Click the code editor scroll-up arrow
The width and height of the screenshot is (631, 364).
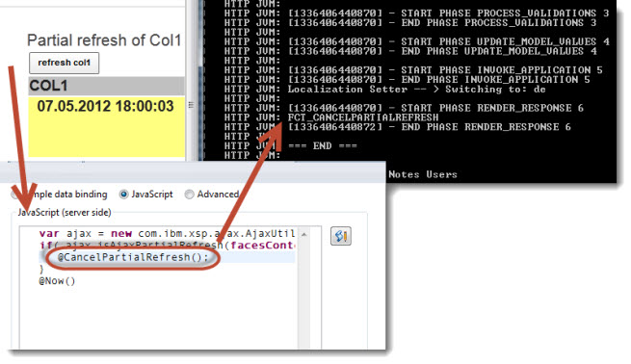point(304,234)
